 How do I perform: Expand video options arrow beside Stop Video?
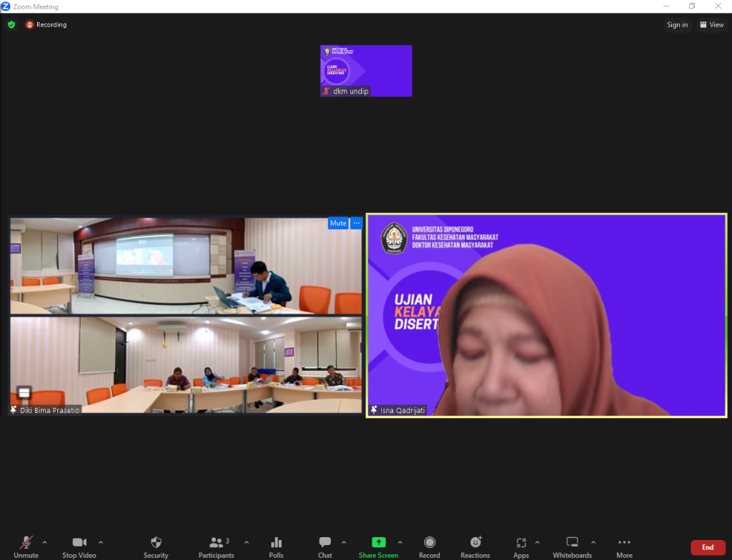click(x=100, y=542)
